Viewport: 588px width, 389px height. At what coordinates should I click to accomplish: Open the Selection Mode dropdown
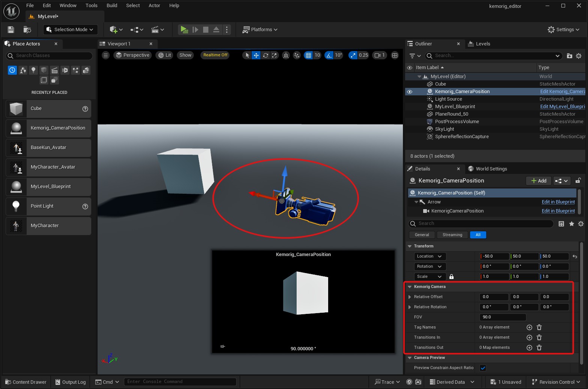[70, 30]
